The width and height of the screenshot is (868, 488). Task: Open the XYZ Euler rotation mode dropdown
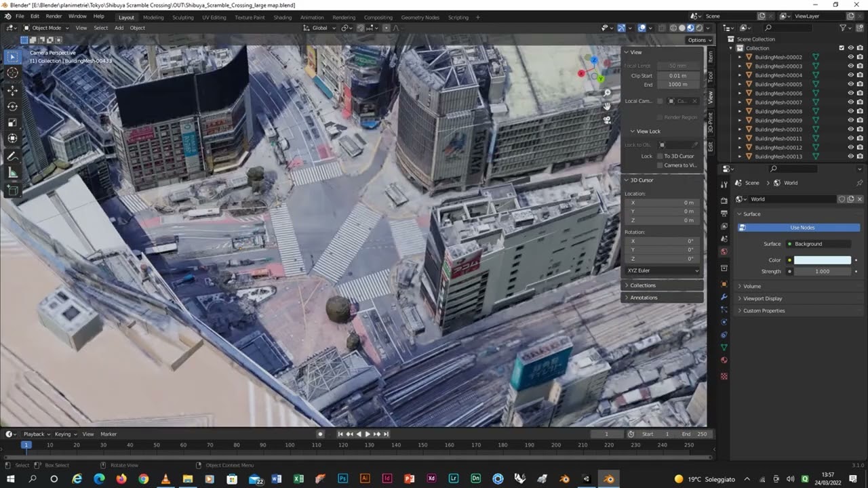tap(663, 270)
